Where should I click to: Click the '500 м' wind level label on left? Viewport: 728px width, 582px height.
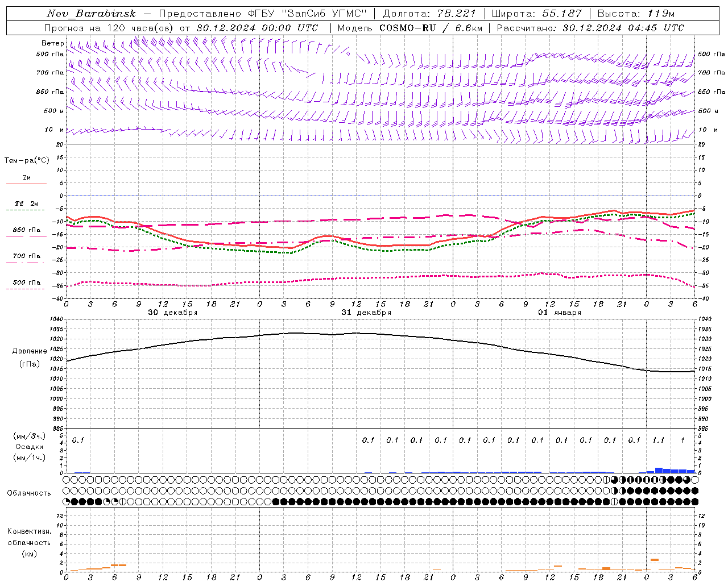pyautogui.click(x=54, y=111)
